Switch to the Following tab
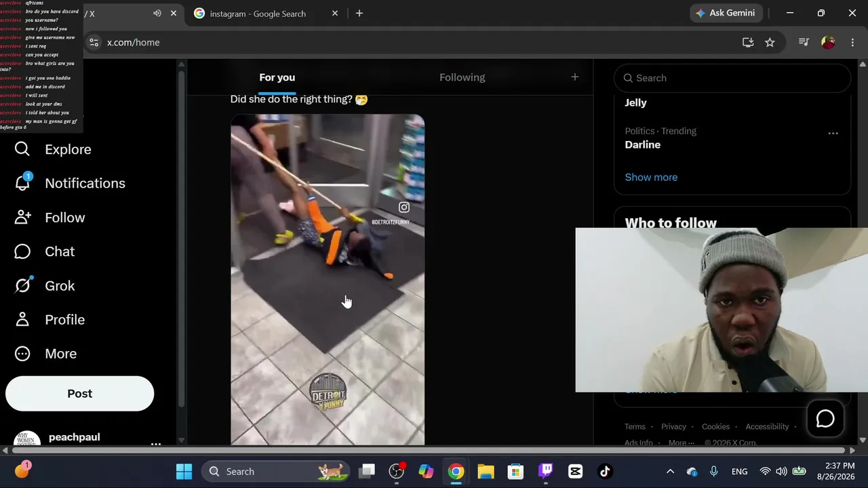The width and height of the screenshot is (868, 488). click(x=462, y=77)
